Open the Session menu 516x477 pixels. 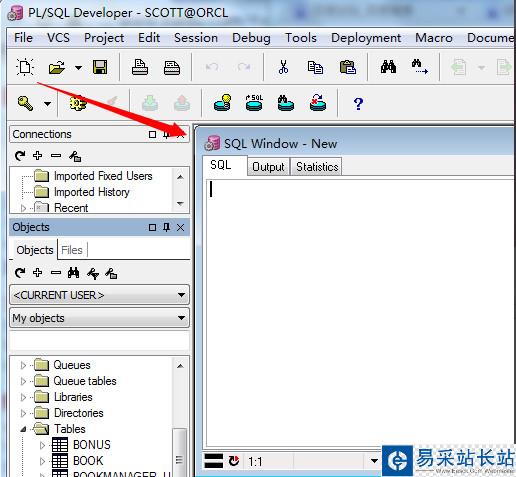tap(196, 38)
